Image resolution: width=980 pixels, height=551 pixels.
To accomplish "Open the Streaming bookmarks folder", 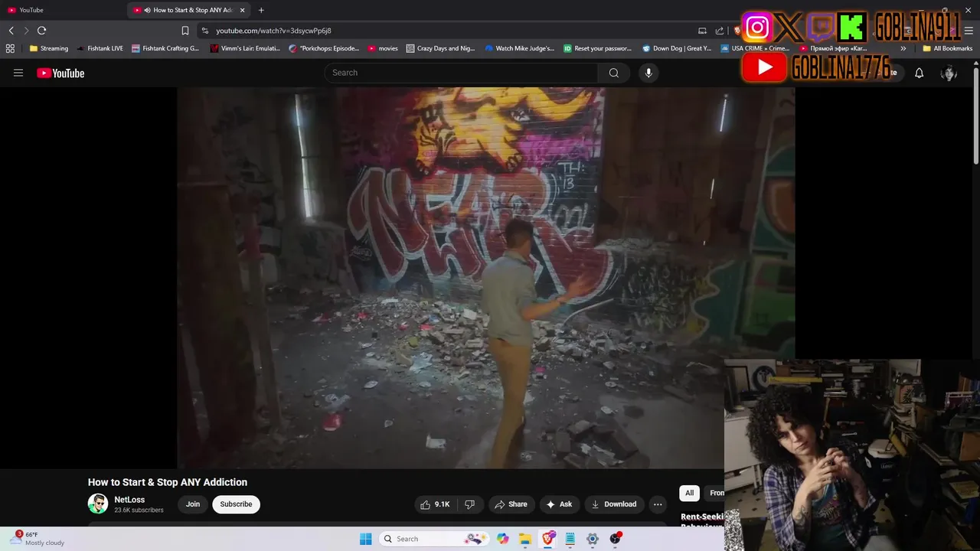I will (x=49, y=48).
